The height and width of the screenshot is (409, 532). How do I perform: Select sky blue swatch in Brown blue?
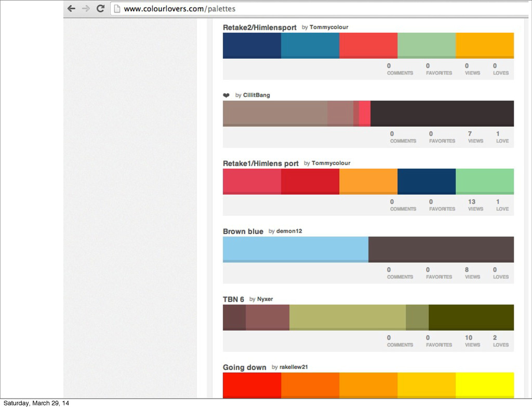[x=296, y=250]
